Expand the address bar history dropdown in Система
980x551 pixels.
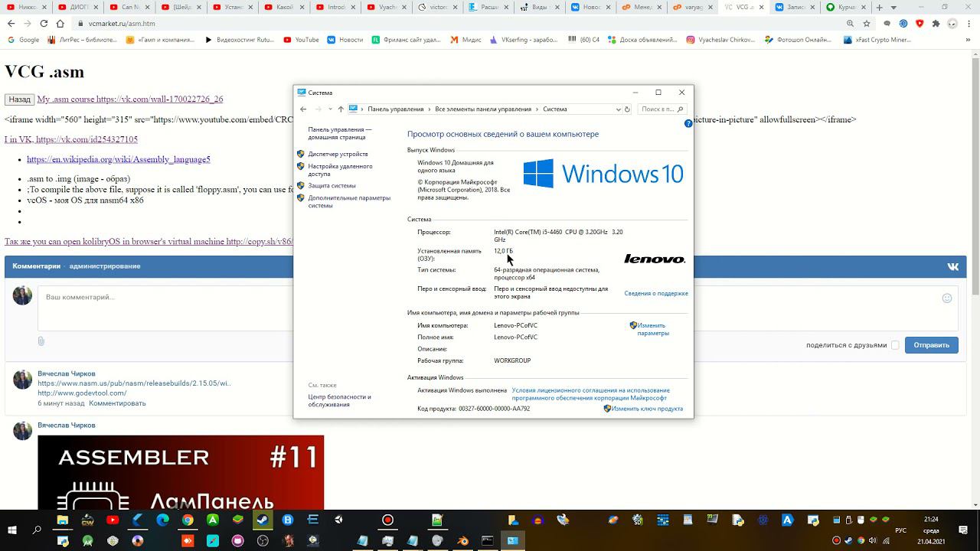coord(618,109)
